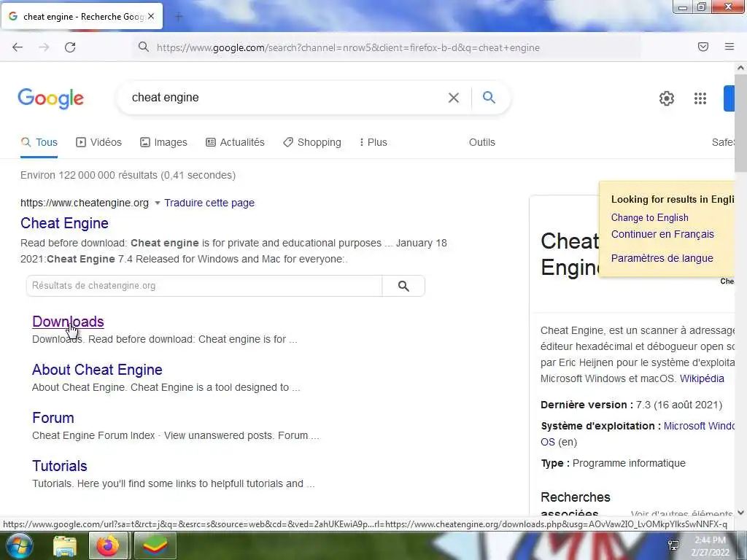Screen dimensions: 747x560
Task: Clear the Google search box with X
Action: click(454, 98)
